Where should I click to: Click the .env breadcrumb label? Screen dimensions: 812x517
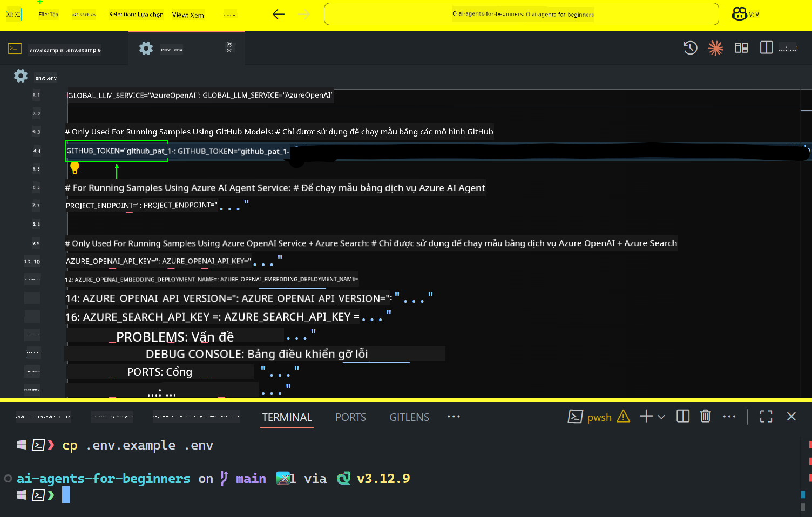tap(45, 78)
